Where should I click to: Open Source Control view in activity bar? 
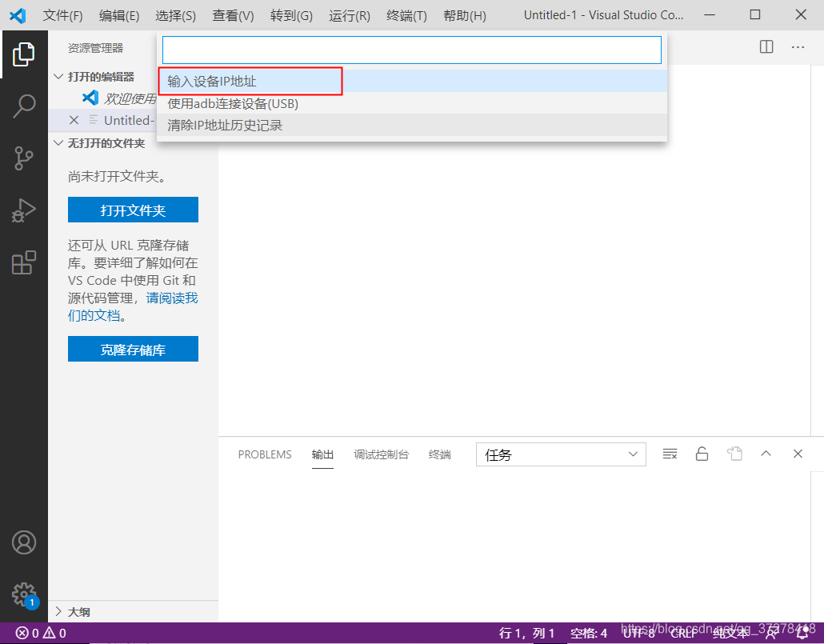pos(24,158)
